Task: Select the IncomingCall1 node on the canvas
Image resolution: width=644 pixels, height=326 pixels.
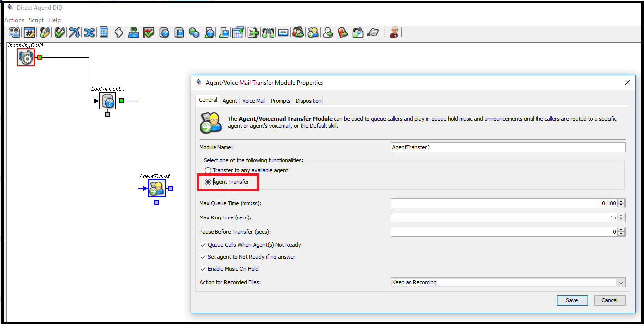Action: coord(26,58)
